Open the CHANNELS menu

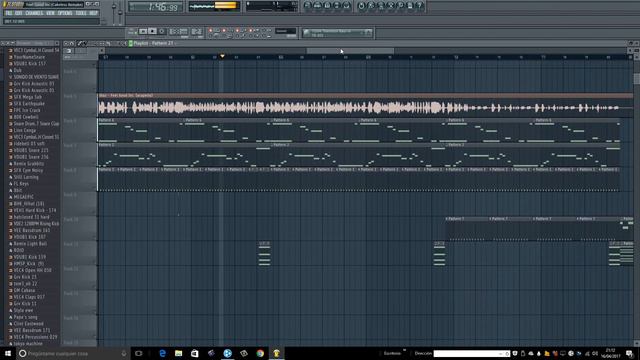[34, 13]
